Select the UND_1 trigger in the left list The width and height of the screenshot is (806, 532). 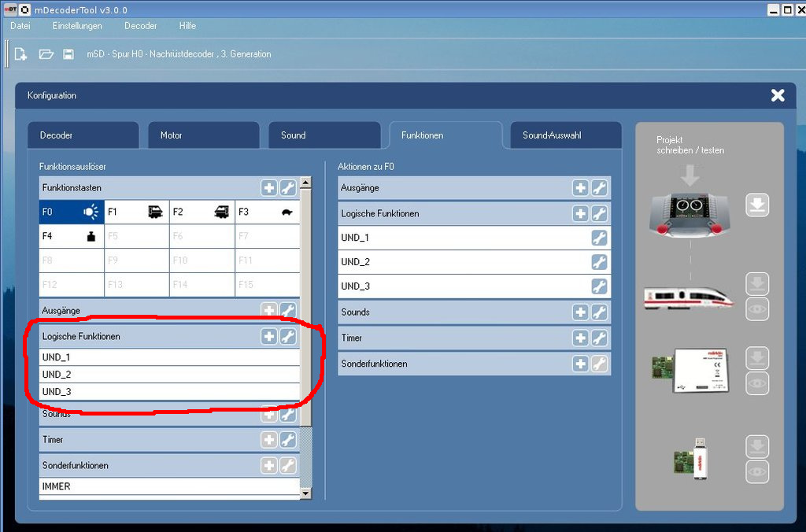click(x=169, y=357)
